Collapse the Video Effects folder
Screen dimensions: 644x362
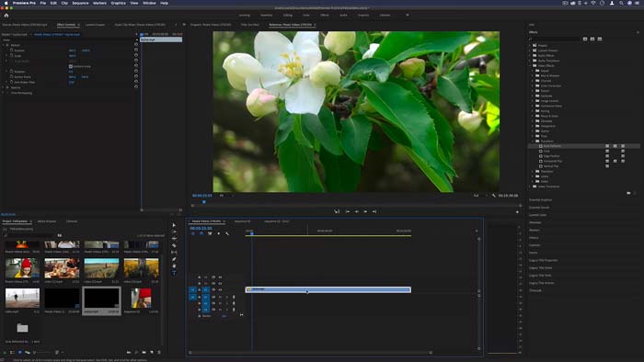tap(530, 65)
